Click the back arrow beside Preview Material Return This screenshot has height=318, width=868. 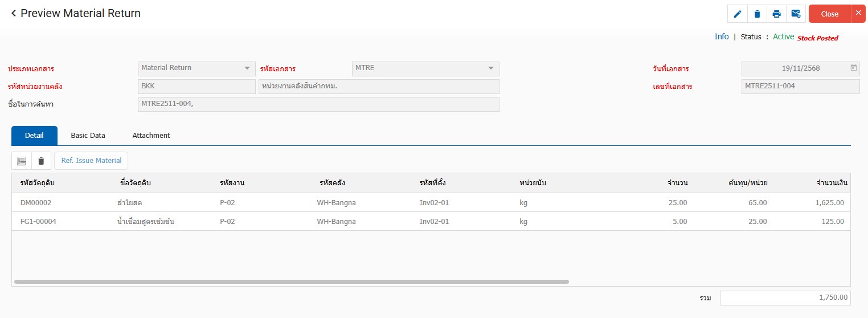click(13, 13)
